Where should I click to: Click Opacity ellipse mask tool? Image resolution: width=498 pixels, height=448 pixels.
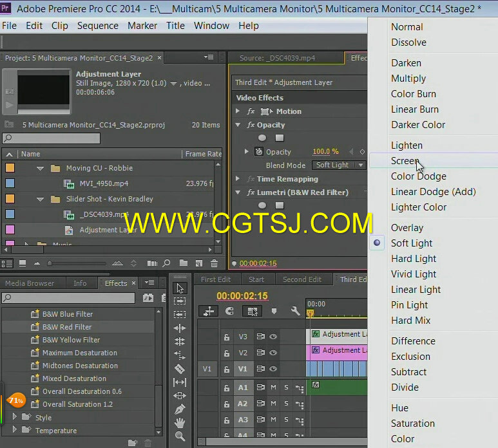262,138
